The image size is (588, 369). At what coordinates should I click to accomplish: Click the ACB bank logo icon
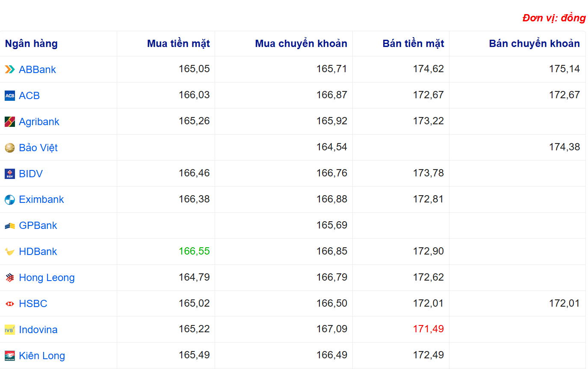pos(10,96)
